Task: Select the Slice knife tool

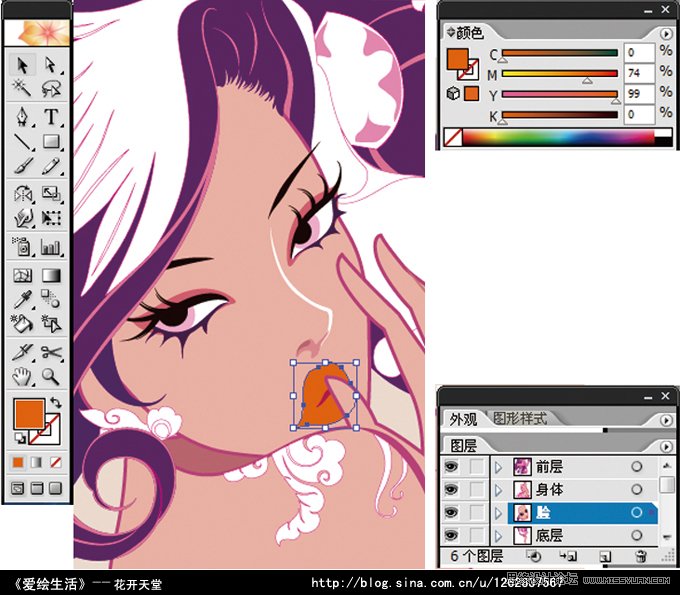Action: click(x=22, y=352)
